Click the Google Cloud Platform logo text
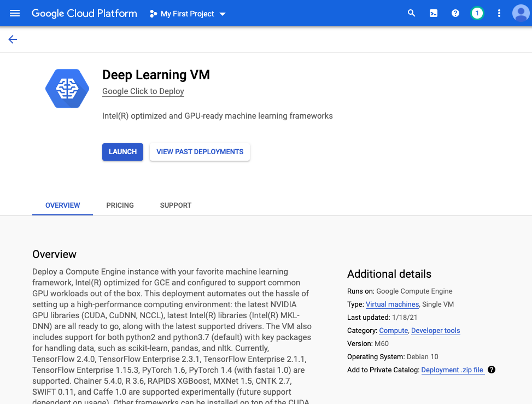The image size is (532, 404). click(x=85, y=13)
